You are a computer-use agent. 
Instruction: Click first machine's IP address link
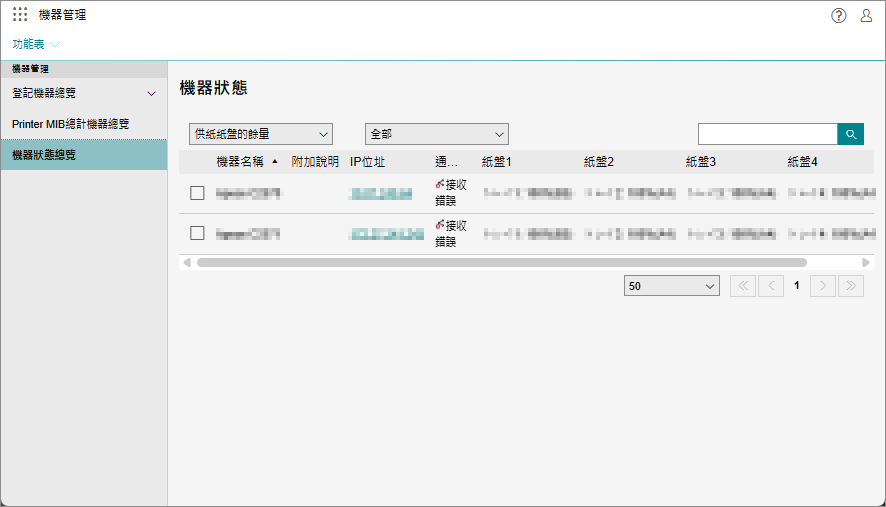[380, 193]
